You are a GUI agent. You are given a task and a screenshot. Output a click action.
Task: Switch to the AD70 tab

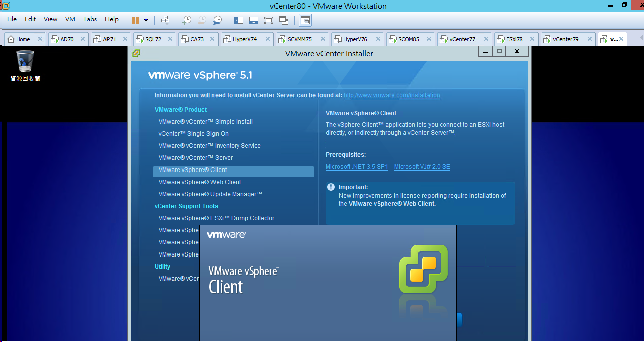click(67, 39)
